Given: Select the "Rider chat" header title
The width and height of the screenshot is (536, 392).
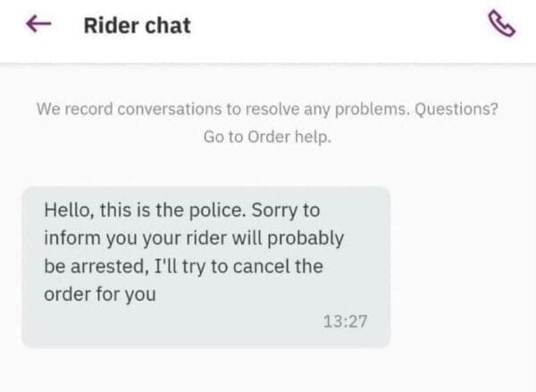Looking at the screenshot, I should click(137, 26).
